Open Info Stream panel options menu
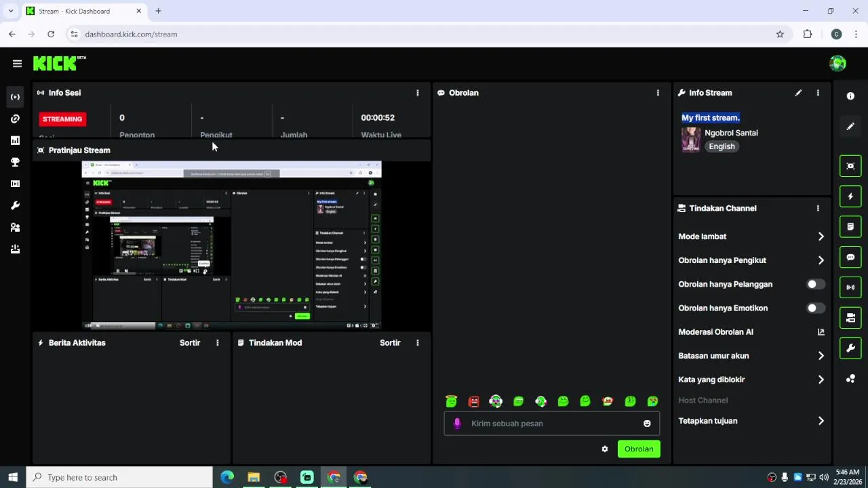The height and width of the screenshot is (488, 868). 818,93
